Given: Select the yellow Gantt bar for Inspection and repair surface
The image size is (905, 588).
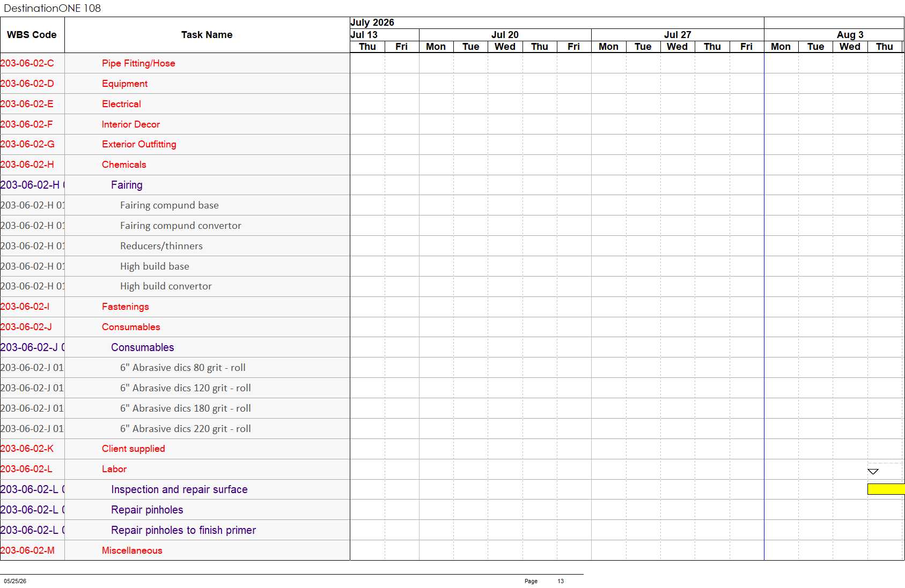Looking at the screenshot, I should [886, 489].
